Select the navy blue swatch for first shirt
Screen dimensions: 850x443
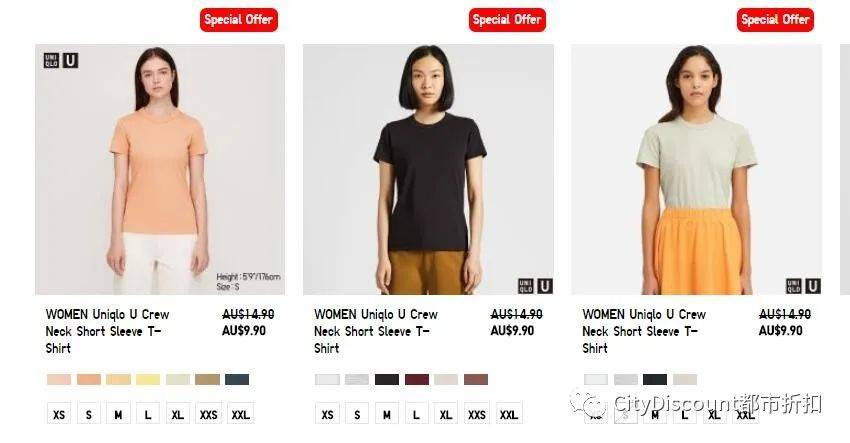point(237,380)
